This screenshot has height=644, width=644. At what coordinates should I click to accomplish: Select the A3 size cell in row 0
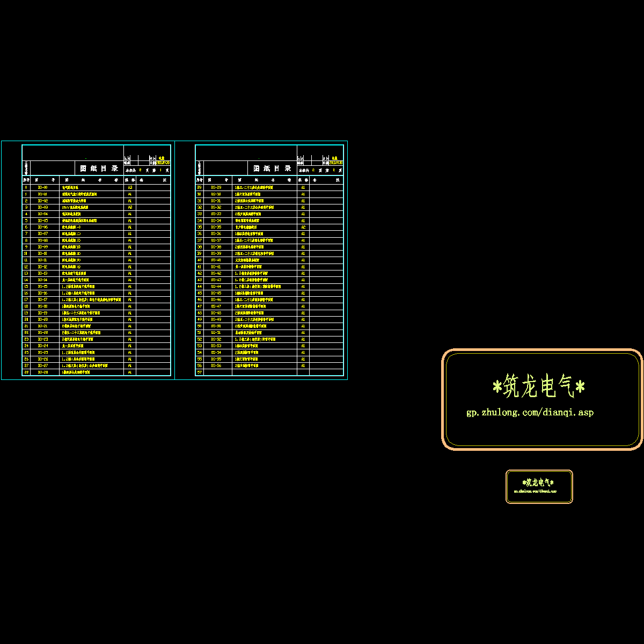[x=130, y=188]
